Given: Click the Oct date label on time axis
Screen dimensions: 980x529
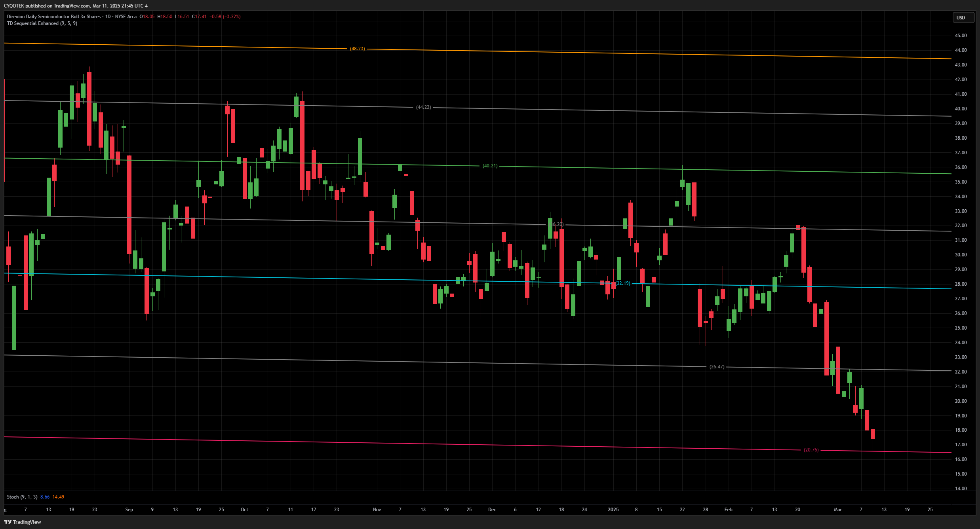Looking at the screenshot, I should pos(244,510).
